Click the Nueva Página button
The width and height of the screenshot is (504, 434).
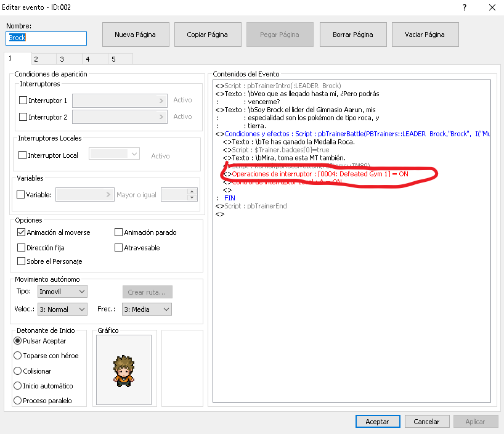tap(135, 35)
